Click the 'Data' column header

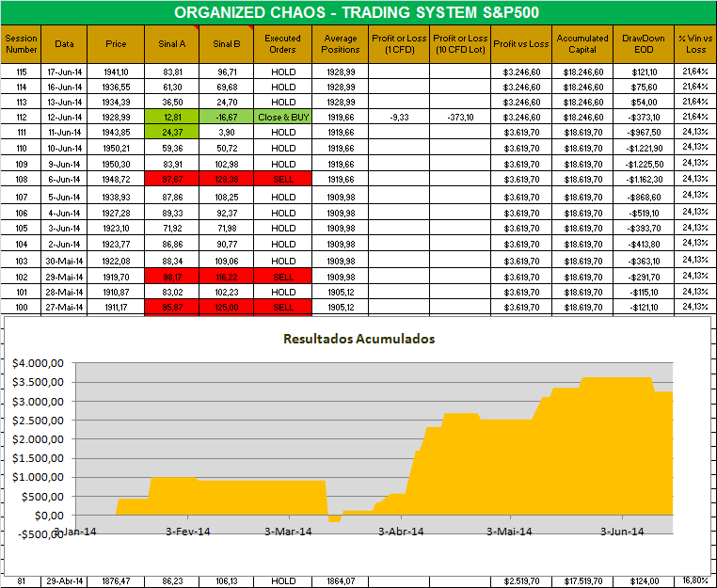click(x=64, y=44)
